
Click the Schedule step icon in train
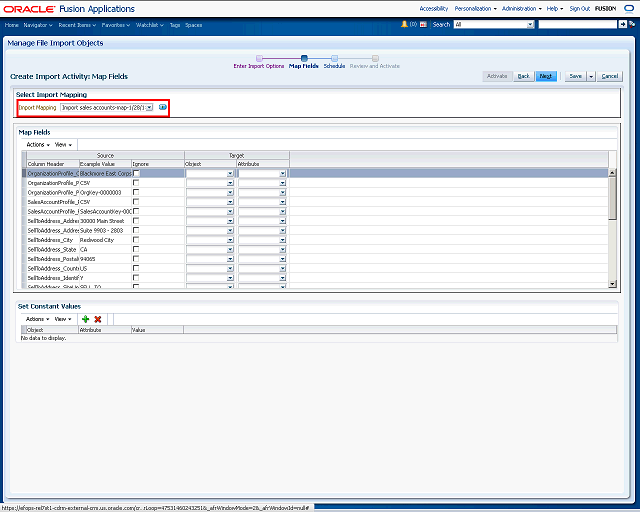point(334,58)
